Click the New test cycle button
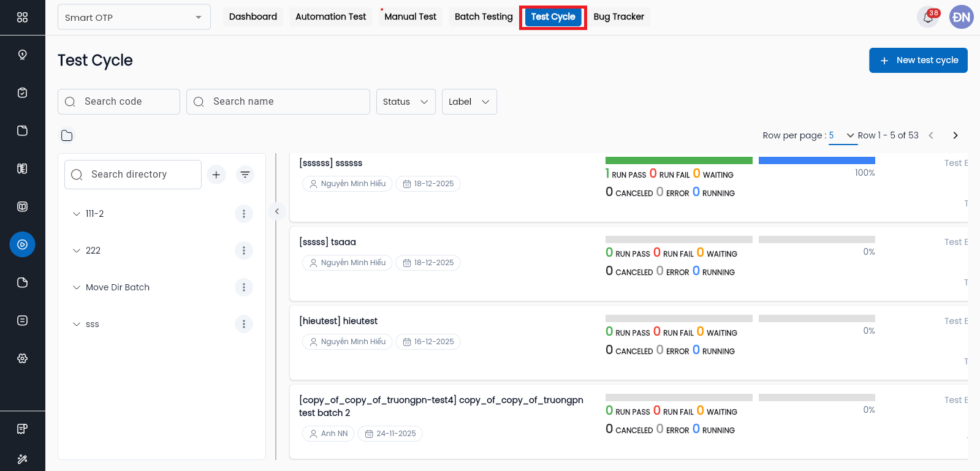Screen dimensions: 980x471 click(917, 60)
